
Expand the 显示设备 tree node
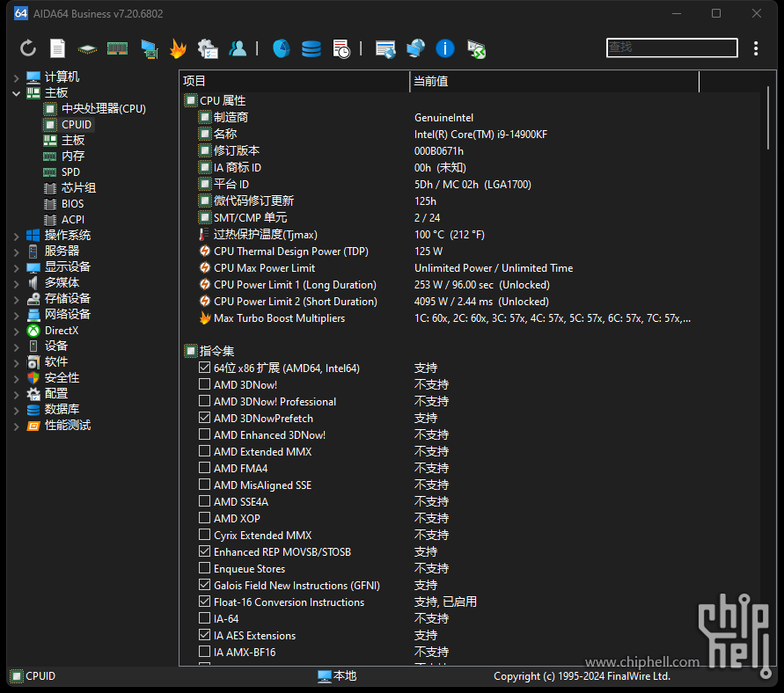17,268
